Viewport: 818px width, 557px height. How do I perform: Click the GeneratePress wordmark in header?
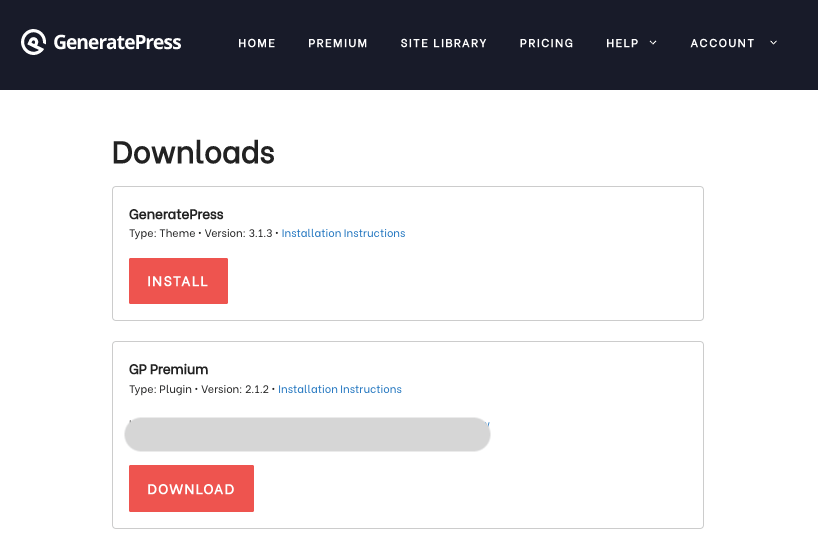(117, 42)
